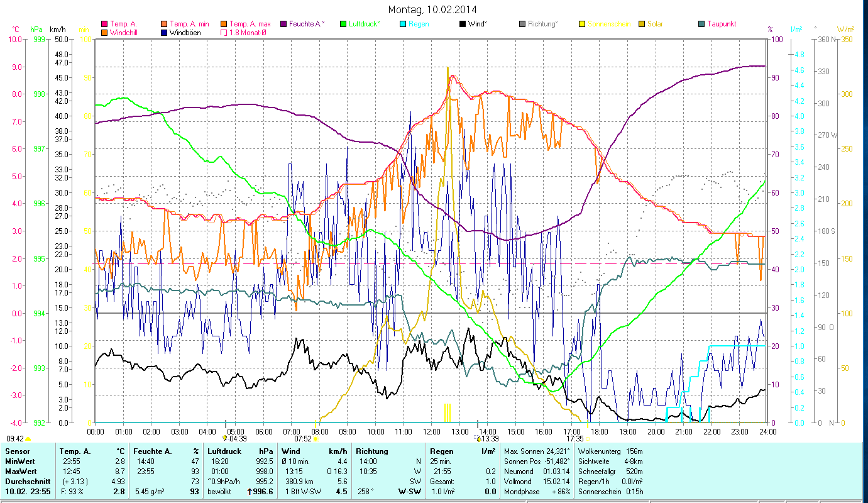Click the cyan Regen legend swatch
The height and width of the screenshot is (503, 868).
tap(403, 24)
